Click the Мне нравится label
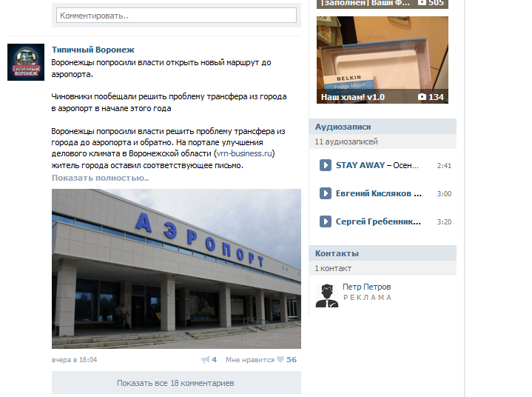Image resolution: width=532 pixels, height=397 pixels. (x=250, y=360)
